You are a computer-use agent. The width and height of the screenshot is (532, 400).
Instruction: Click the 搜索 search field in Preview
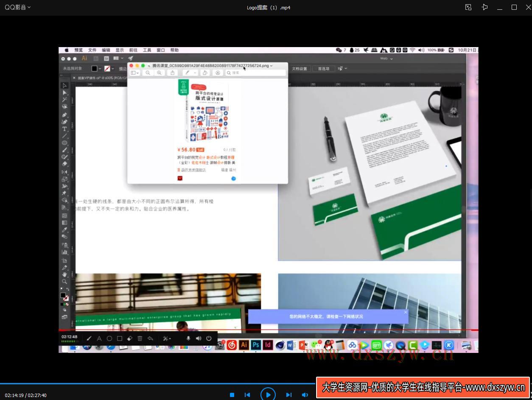click(x=255, y=73)
